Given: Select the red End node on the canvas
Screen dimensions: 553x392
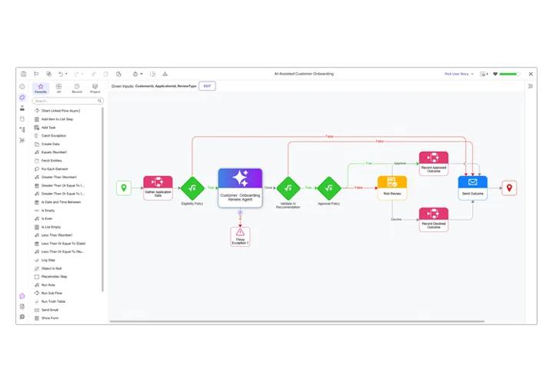Looking at the screenshot, I should (509, 188).
